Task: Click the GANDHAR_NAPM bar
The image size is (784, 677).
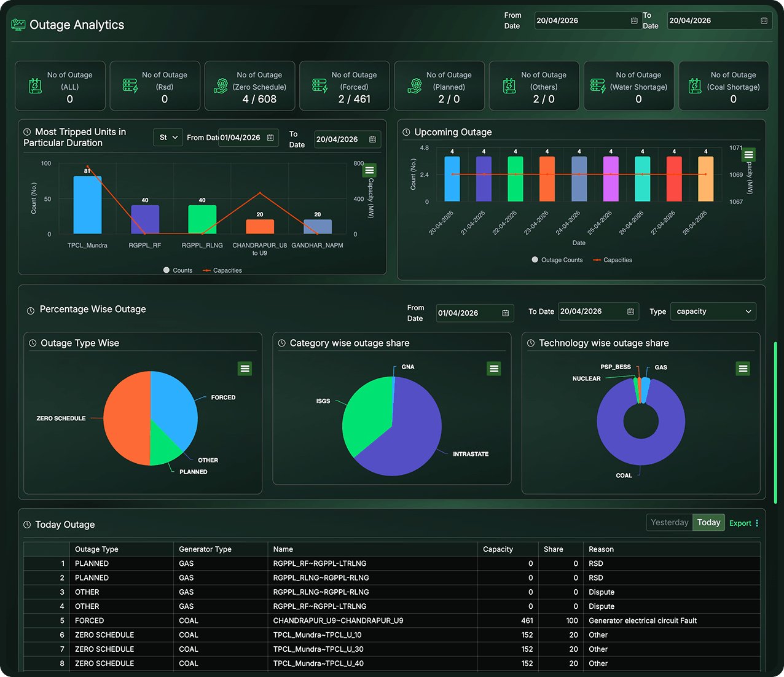Action: tap(318, 227)
